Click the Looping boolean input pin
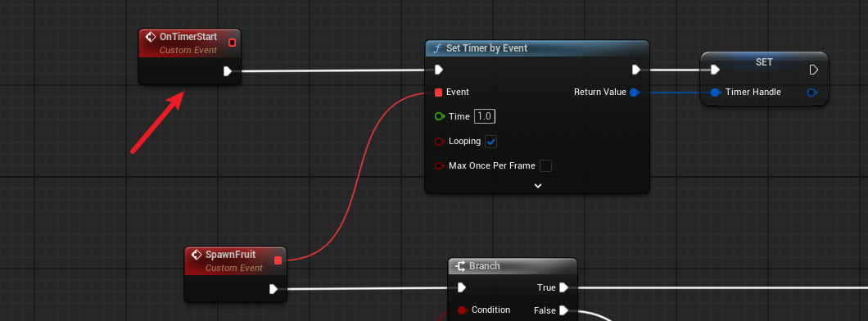This screenshot has width=868, height=321. 440,142
